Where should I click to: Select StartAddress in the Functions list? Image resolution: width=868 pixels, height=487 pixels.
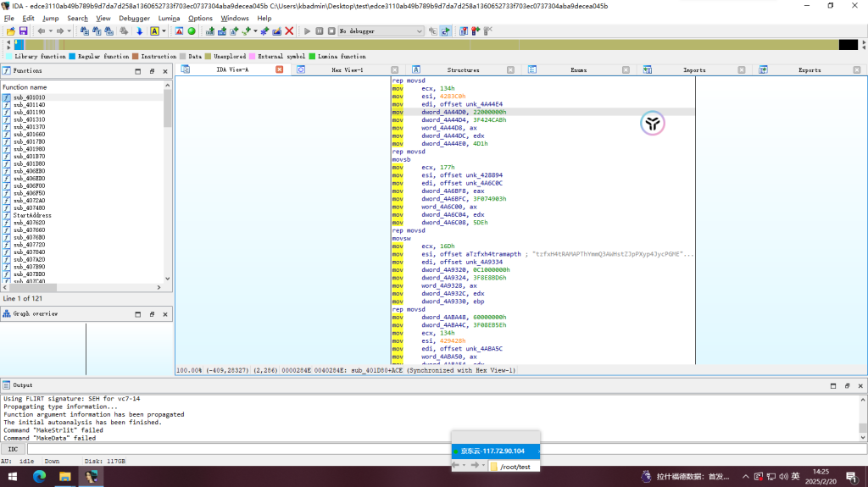click(x=32, y=215)
